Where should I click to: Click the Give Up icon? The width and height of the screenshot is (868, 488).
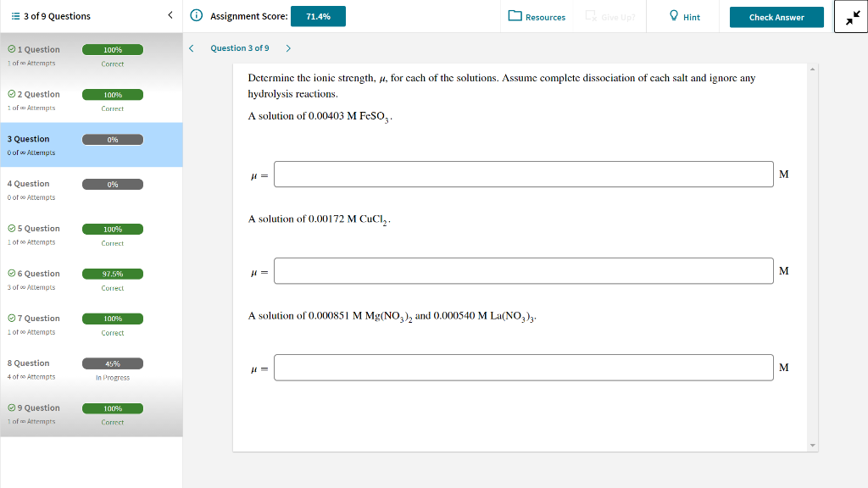pyautogui.click(x=591, y=15)
